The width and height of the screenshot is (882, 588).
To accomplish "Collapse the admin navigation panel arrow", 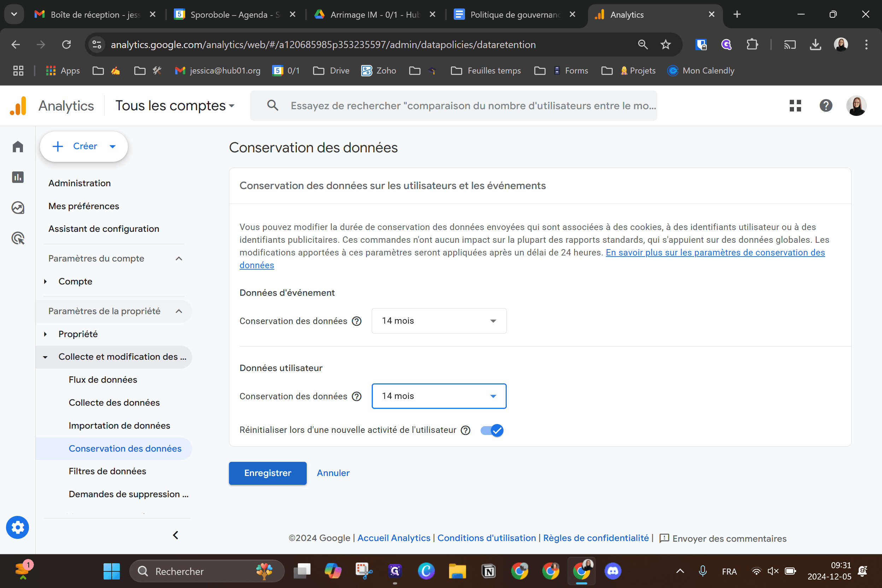I will [x=175, y=535].
